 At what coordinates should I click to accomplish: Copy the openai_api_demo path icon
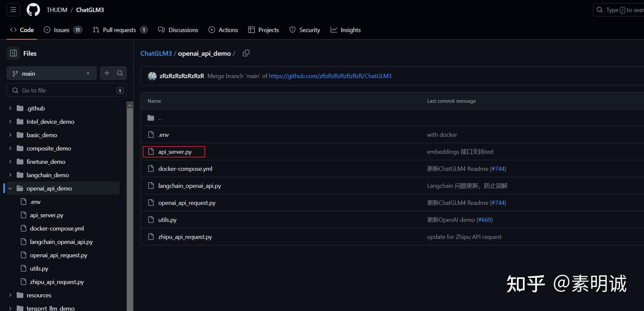pos(246,53)
